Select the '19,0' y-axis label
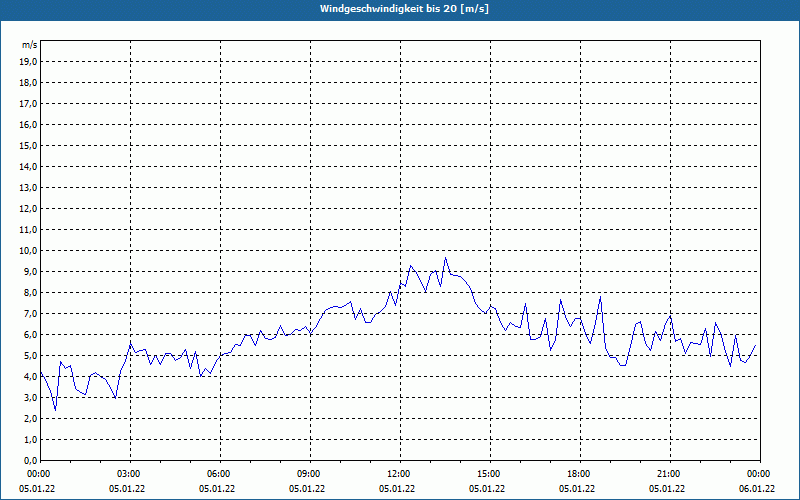Screen dimensions: 800x500 [29, 62]
